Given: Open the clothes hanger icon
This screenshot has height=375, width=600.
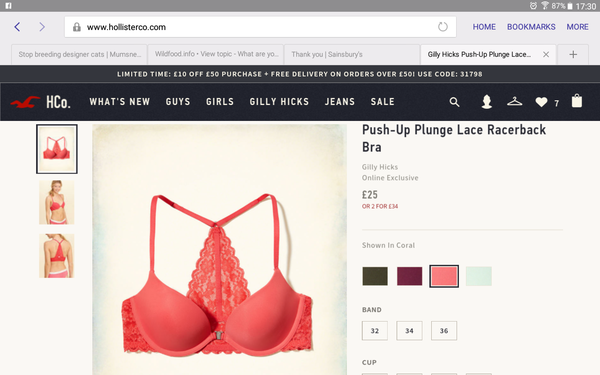Looking at the screenshot, I should [x=514, y=101].
